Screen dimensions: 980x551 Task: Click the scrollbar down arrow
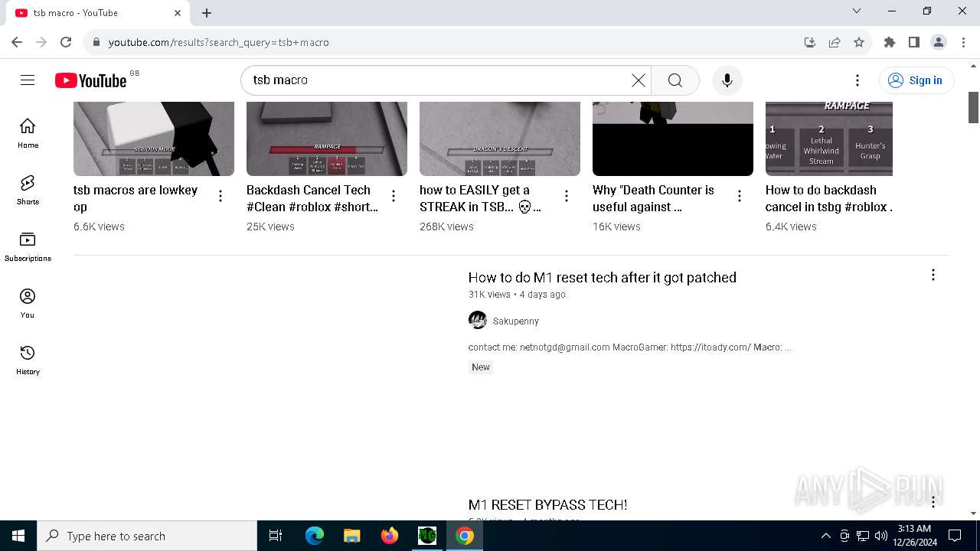point(974,514)
